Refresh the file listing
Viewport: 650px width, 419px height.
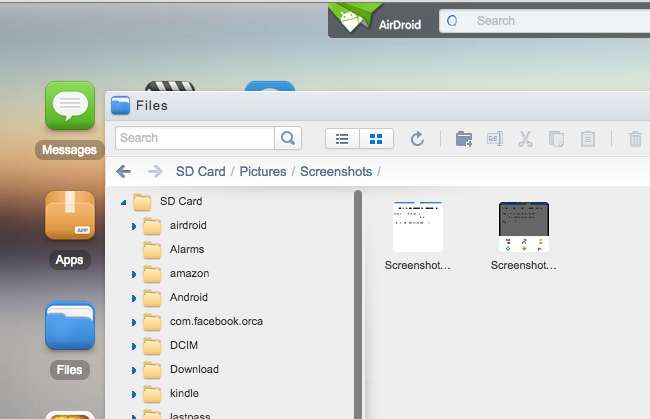(x=417, y=139)
